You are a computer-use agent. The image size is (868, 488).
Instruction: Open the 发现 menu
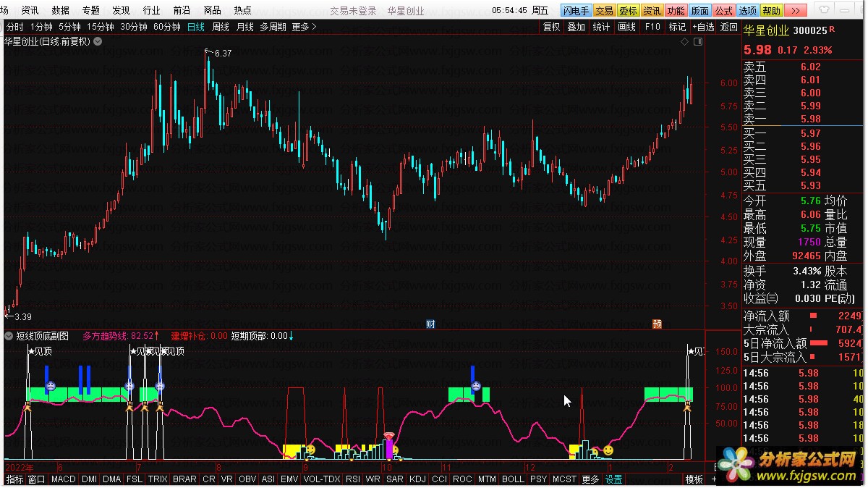tap(122, 10)
